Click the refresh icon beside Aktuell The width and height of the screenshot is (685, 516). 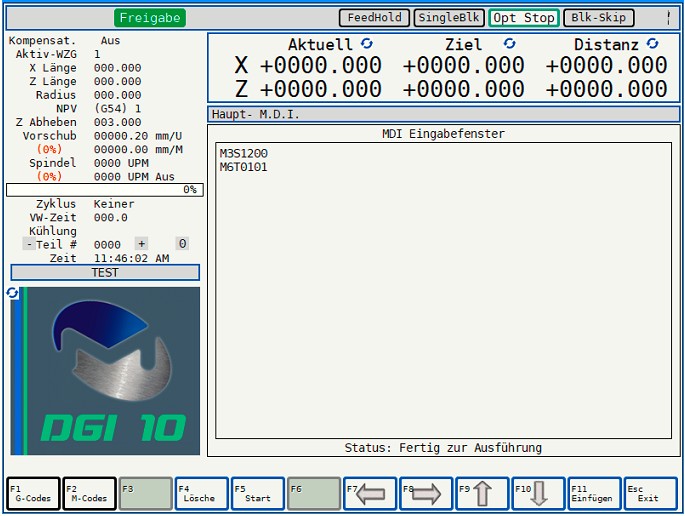[x=367, y=44]
